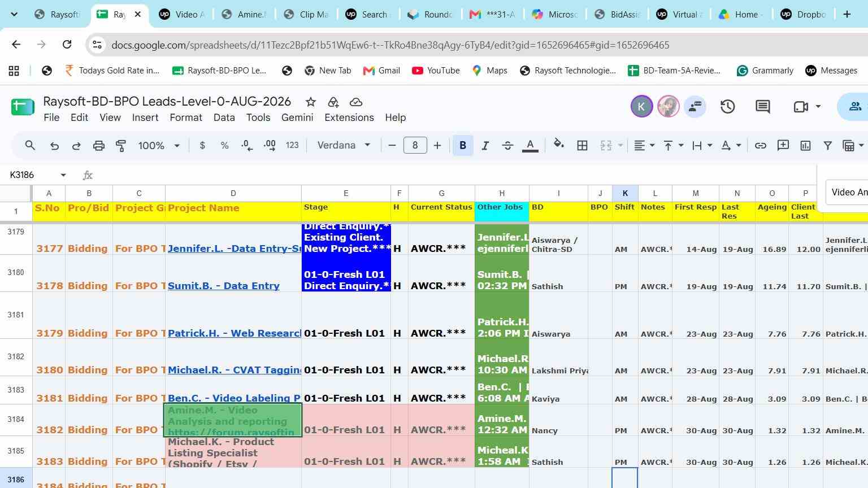This screenshot has height=488, width=868.
Task: Click the insert chart icon
Action: coord(805,146)
